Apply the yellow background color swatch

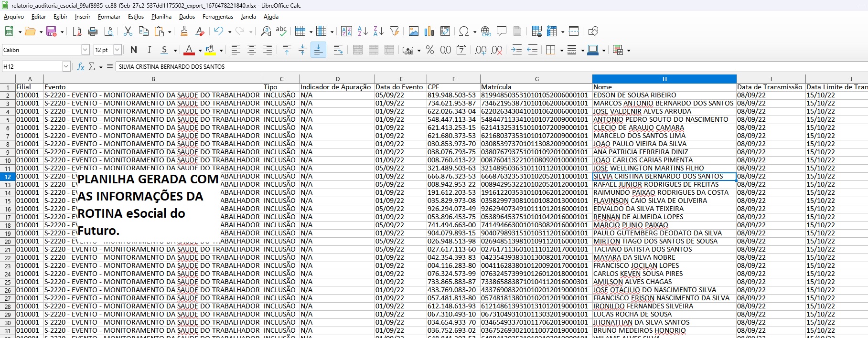209,50
